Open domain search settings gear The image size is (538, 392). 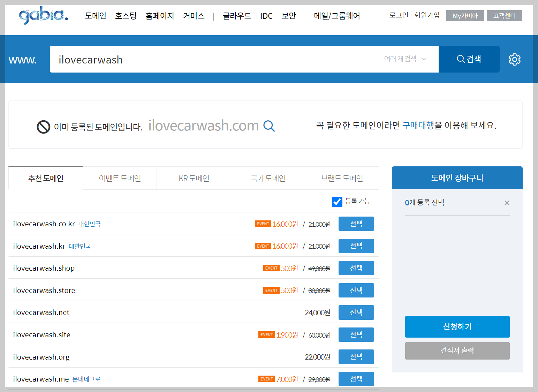pos(514,59)
